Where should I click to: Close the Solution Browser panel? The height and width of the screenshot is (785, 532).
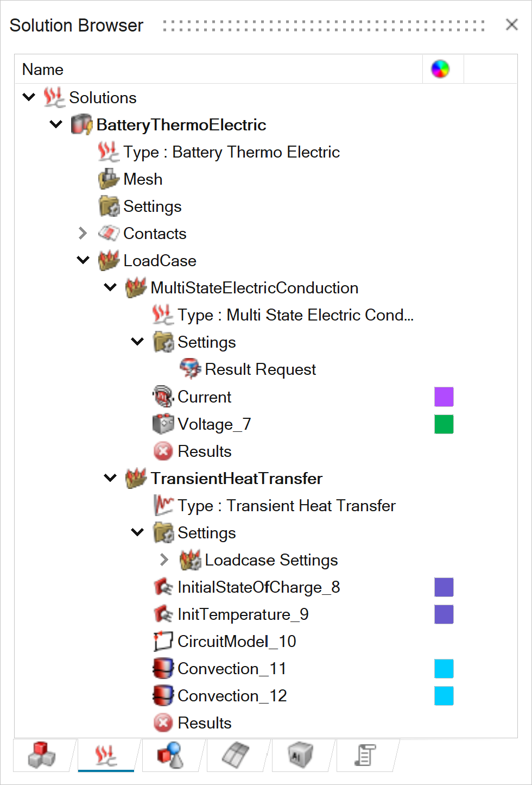coord(511,24)
